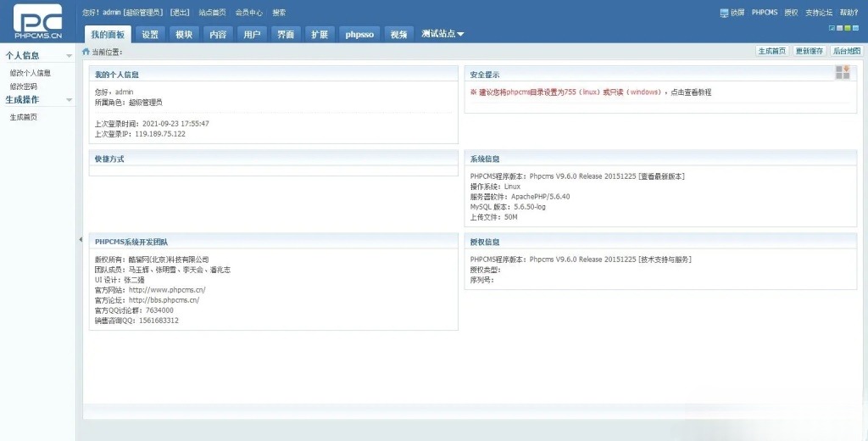Open the 测试站点 site dropdown
Image resolution: width=868 pixels, height=441 pixels.
coord(442,34)
